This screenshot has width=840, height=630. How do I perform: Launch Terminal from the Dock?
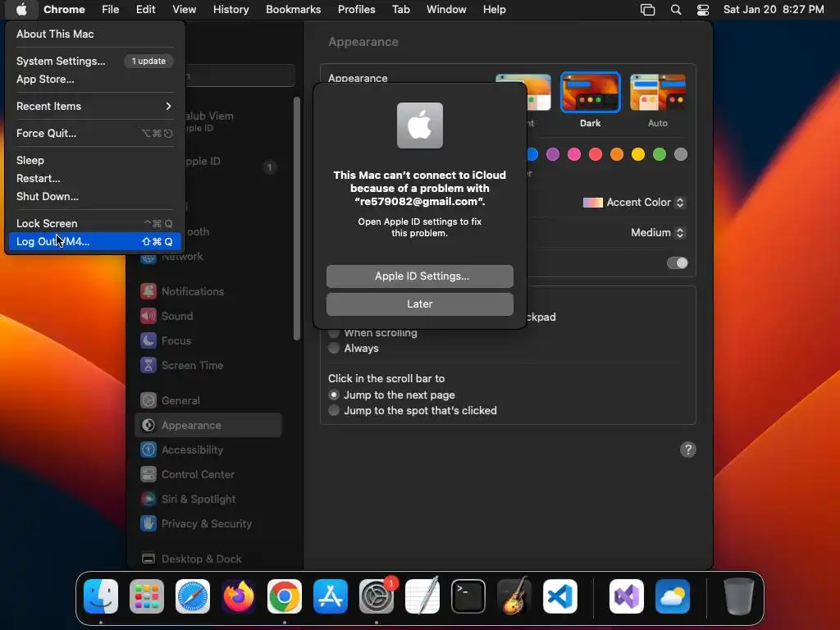[x=468, y=596]
